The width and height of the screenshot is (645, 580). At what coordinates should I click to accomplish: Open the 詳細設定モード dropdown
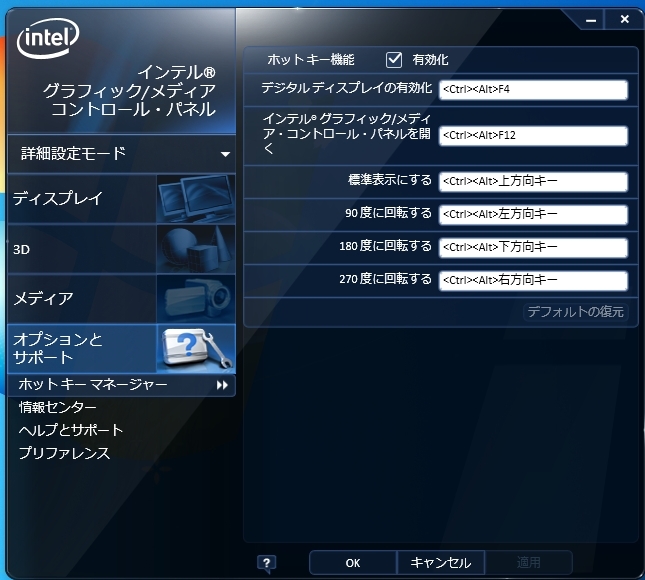click(x=121, y=153)
